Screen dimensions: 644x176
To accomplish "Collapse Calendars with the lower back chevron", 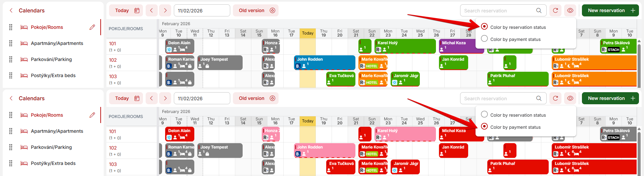I will (x=11, y=98).
